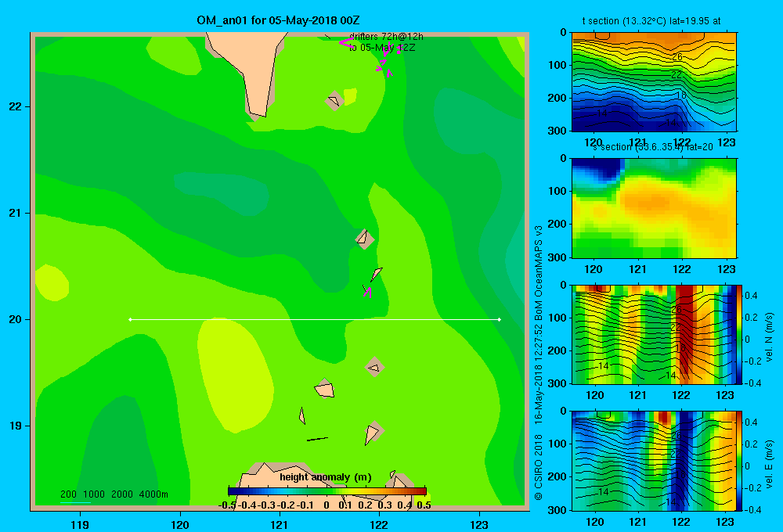Click the island near 18.9N 121.95E
The image size is (783, 532).
373,432
